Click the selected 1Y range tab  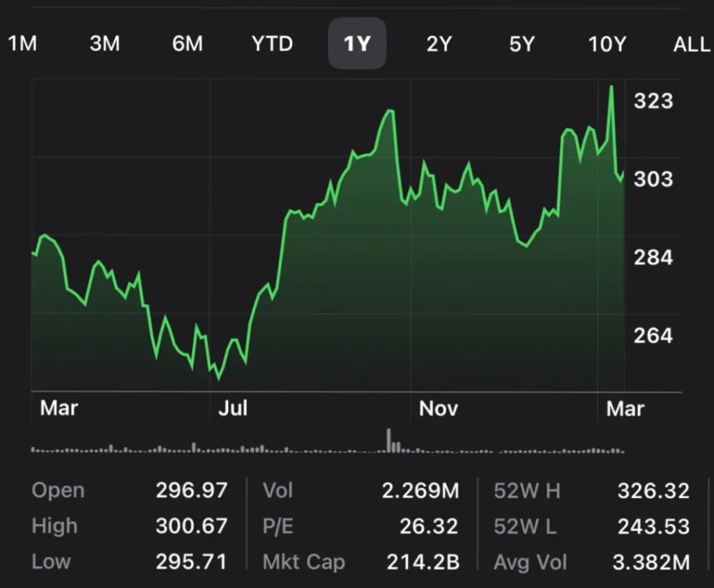(x=357, y=44)
